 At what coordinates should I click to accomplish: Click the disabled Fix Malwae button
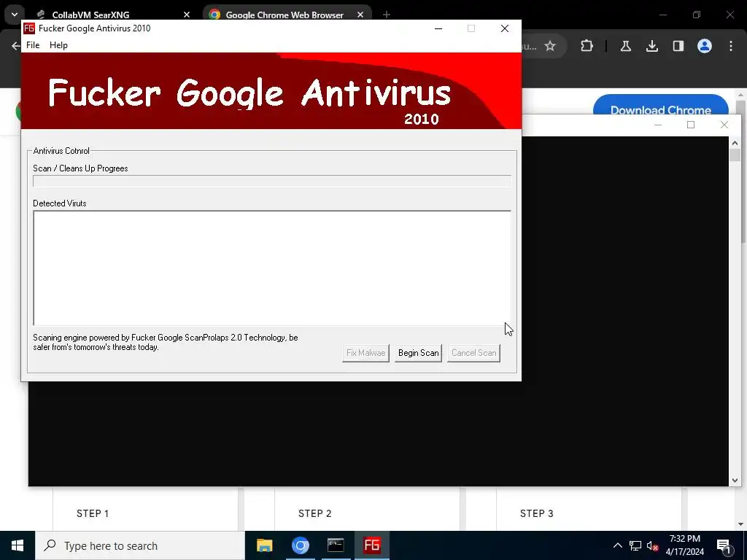click(366, 353)
